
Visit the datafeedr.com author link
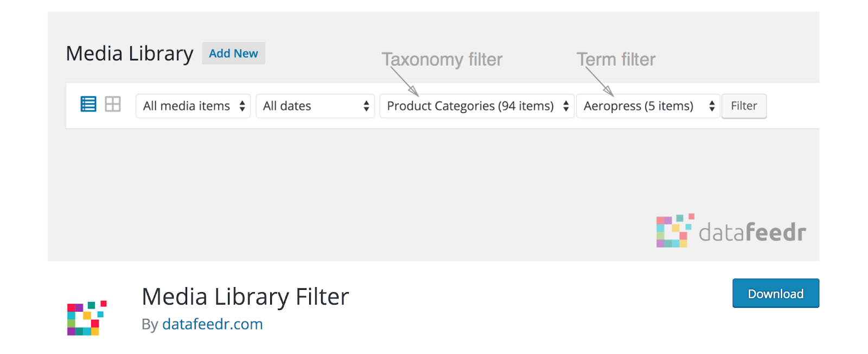213,324
